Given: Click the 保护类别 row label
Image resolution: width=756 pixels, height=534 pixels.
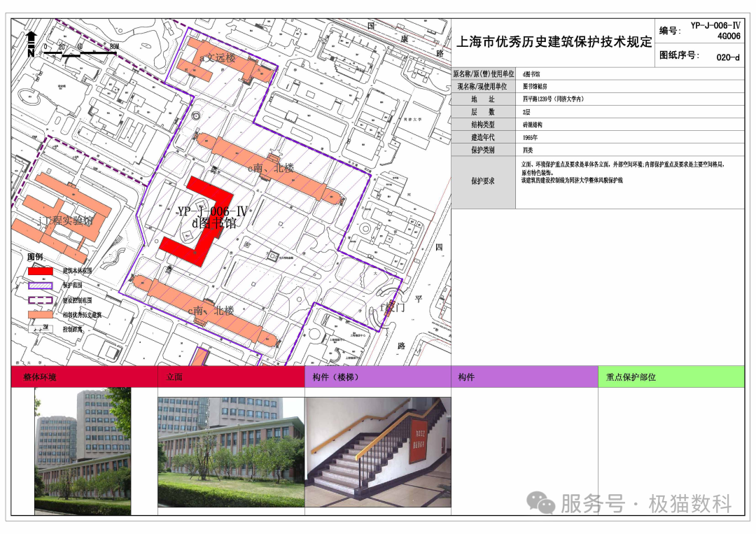Looking at the screenshot, I should (482, 150).
